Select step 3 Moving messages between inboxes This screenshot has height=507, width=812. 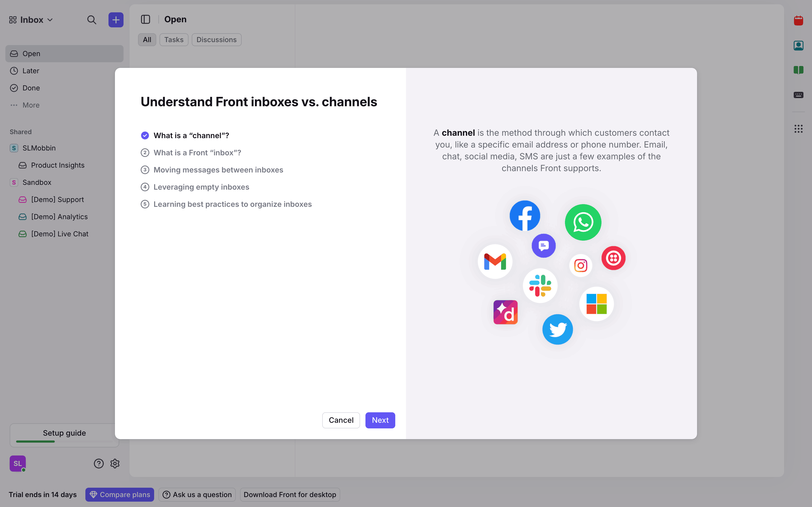pyautogui.click(x=218, y=170)
